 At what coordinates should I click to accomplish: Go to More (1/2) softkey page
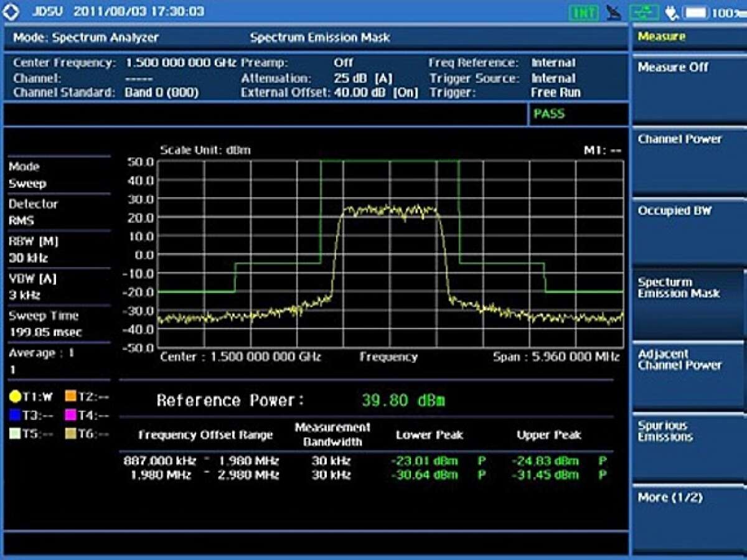[x=688, y=518]
